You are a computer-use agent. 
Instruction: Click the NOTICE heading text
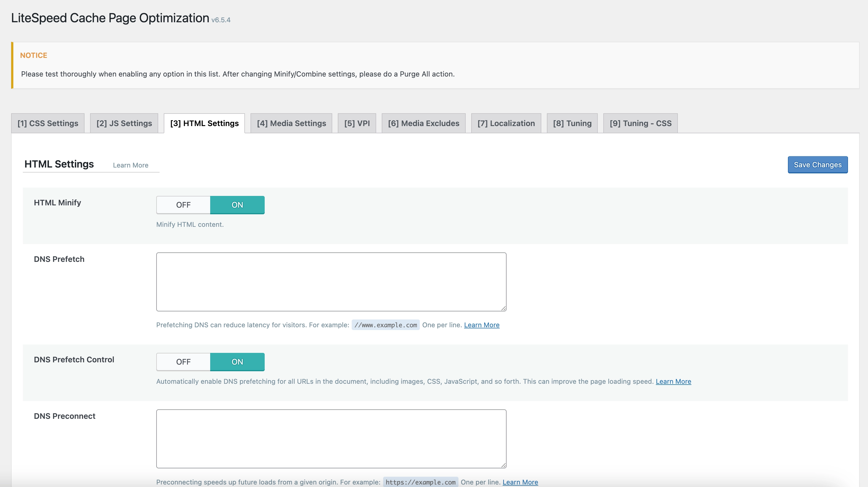click(x=34, y=55)
